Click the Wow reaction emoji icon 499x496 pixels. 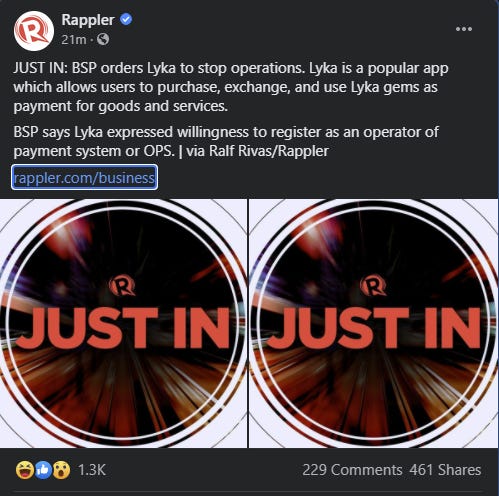[x=61, y=470]
